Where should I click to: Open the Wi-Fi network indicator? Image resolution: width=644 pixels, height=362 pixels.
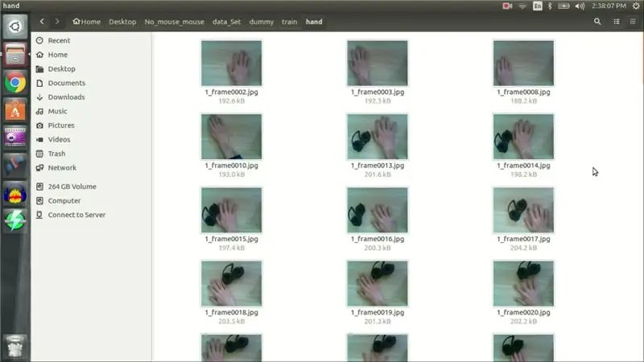522,6
